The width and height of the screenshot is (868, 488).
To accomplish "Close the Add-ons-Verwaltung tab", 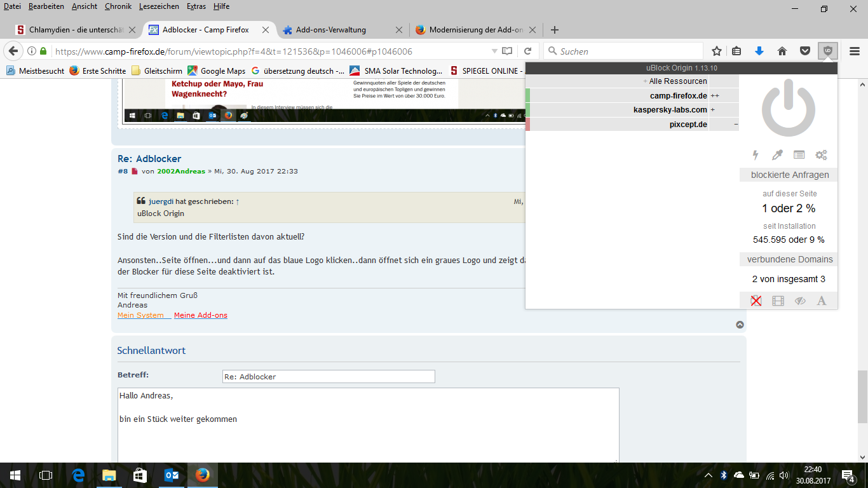I will 399,30.
